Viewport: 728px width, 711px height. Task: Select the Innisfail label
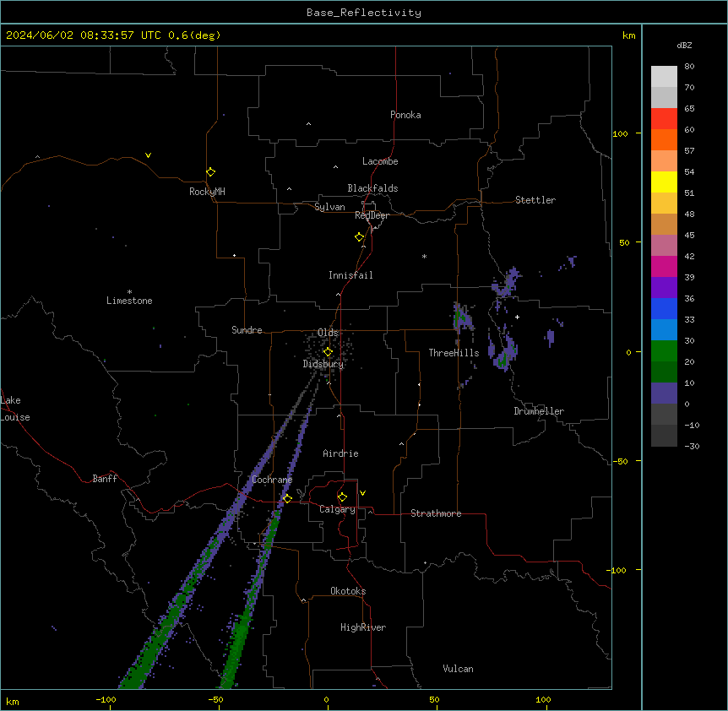click(350, 275)
